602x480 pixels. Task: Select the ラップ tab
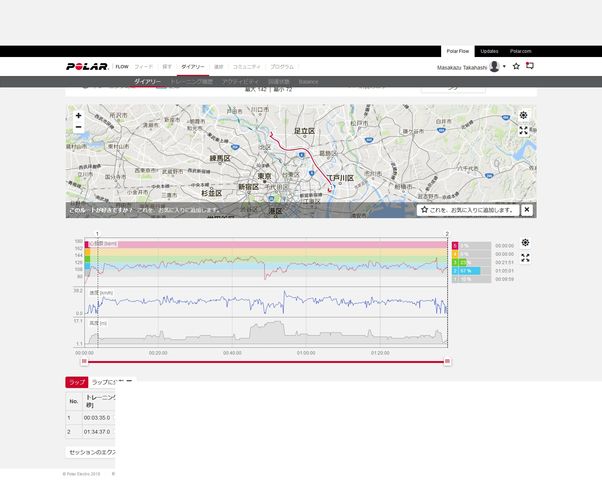coord(77,382)
